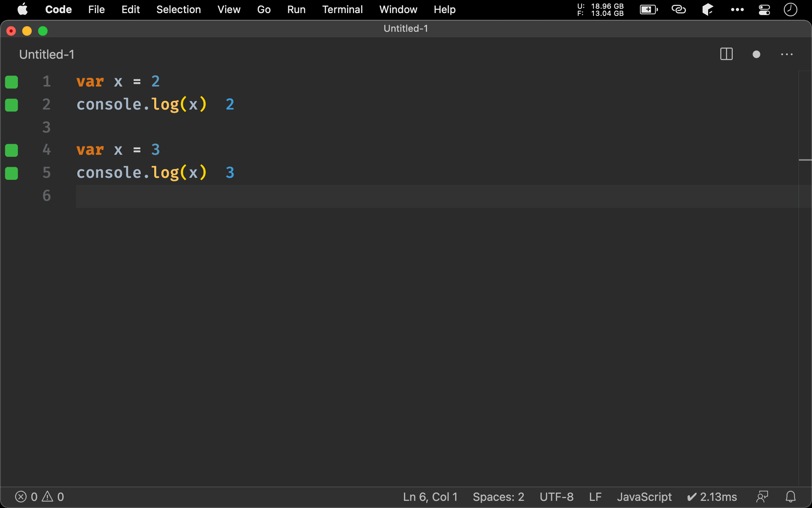Image resolution: width=812 pixels, height=508 pixels.
Task: Click the cube-shaped menu bar icon
Action: [708, 10]
